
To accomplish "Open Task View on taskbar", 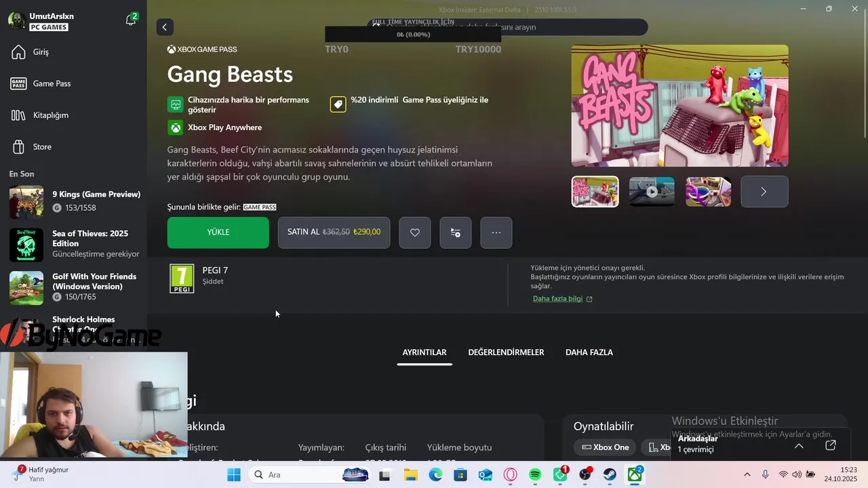I will pyautogui.click(x=384, y=475).
